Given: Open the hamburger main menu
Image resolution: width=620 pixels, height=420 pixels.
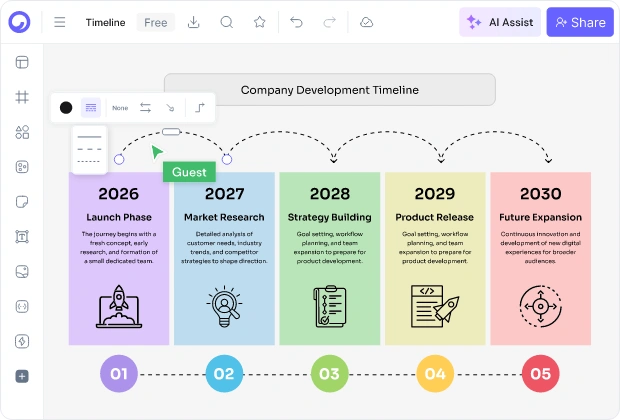Looking at the screenshot, I should coord(60,22).
